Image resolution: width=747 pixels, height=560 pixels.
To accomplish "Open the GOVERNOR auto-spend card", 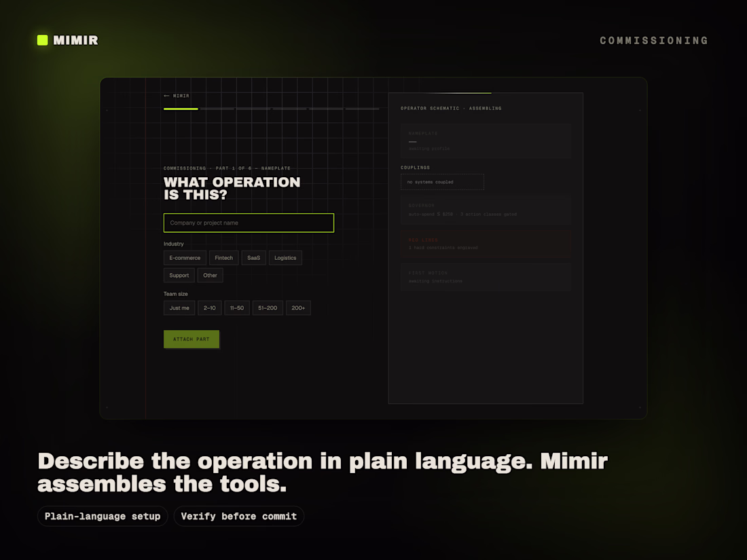I will (x=486, y=210).
